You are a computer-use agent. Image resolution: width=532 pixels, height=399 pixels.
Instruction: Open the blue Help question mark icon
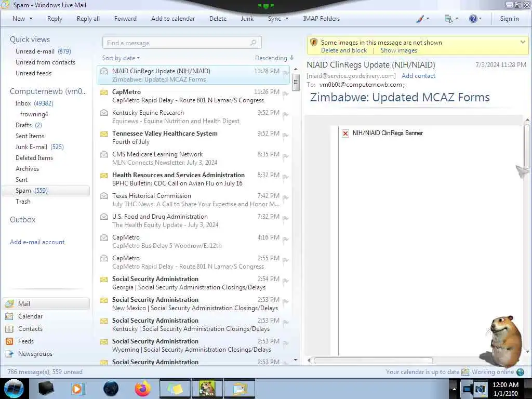pyautogui.click(x=473, y=19)
